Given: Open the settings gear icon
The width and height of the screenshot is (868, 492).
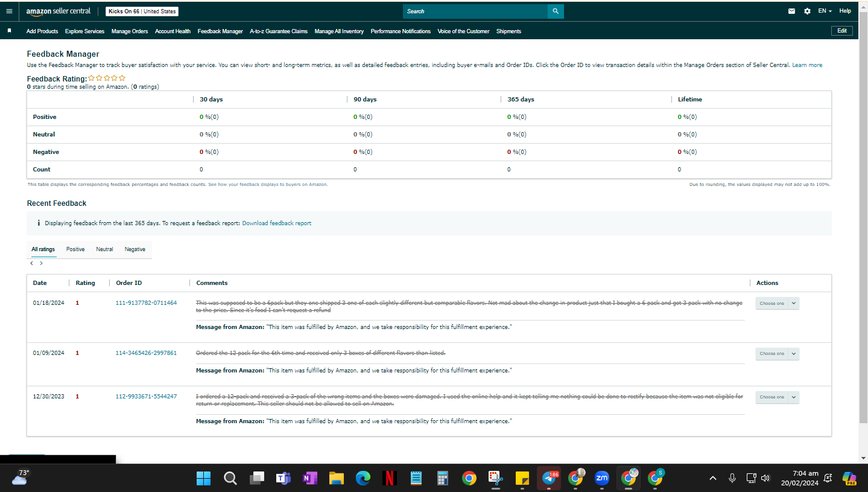Looking at the screenshot, I should click(x=808, y=11).
